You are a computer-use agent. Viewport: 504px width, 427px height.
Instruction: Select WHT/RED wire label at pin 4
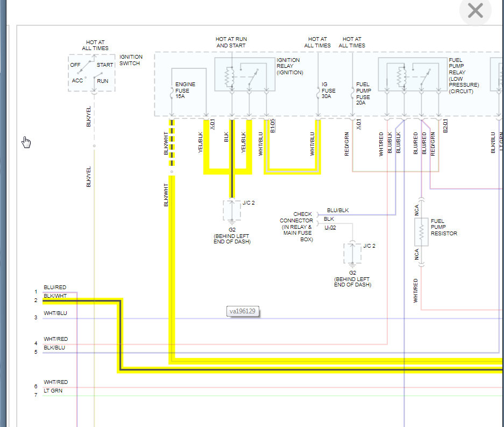pyautogui.click(x=55, y=339)
